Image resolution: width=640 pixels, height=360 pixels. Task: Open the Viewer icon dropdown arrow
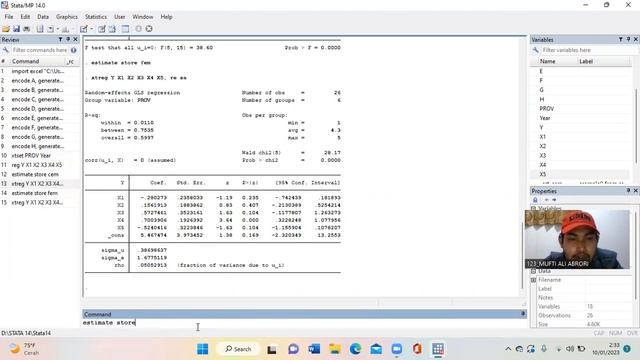point(58,29)
